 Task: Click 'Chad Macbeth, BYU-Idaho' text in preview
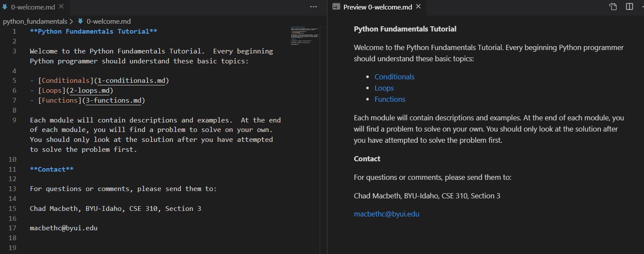pyautogui.click(x=427, y=196)
